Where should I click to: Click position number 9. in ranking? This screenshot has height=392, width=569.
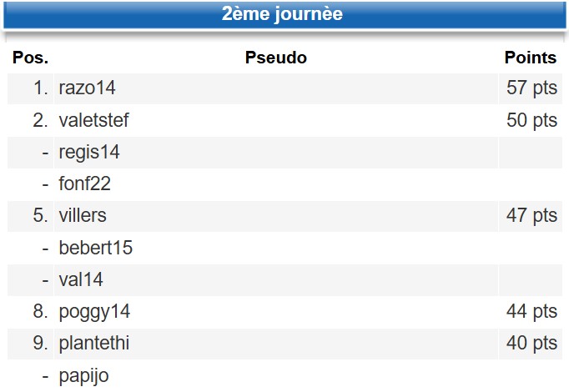pyautogui.click(x=40, y=343)
